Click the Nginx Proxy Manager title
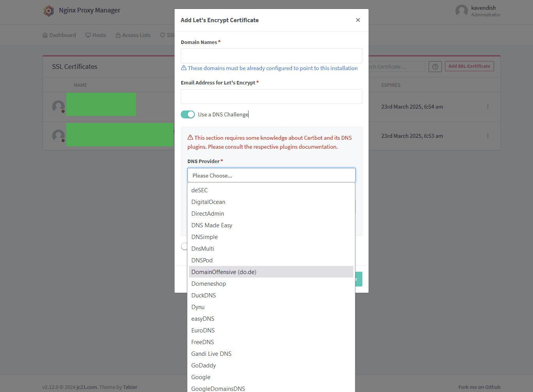Screen dimensions: 533x392 click(x=90, y=10)
